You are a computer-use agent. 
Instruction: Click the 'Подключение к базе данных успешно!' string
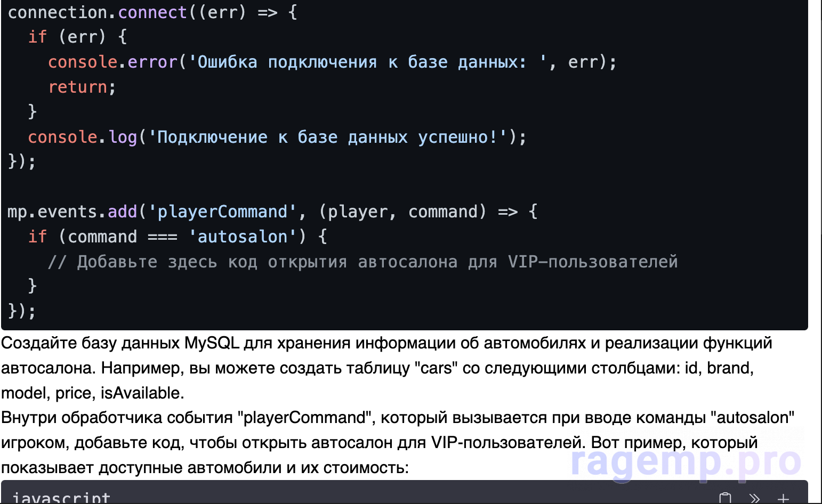click(327, 137)
